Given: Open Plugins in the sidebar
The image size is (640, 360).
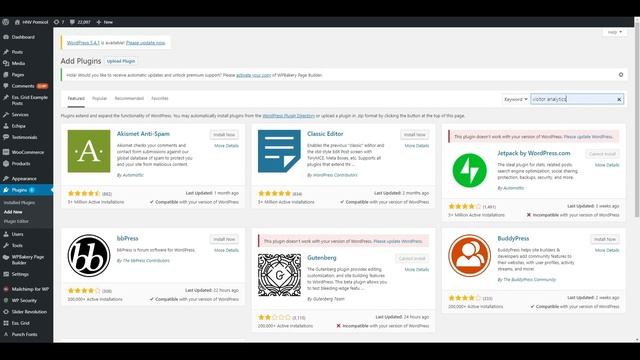Looking at the screenshot, I should [x=19, y=190].
